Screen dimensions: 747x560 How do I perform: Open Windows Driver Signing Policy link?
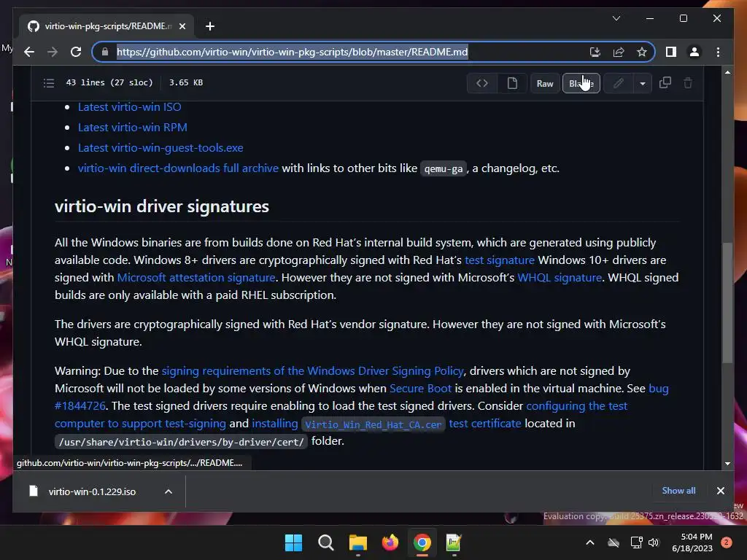[312, 371]
